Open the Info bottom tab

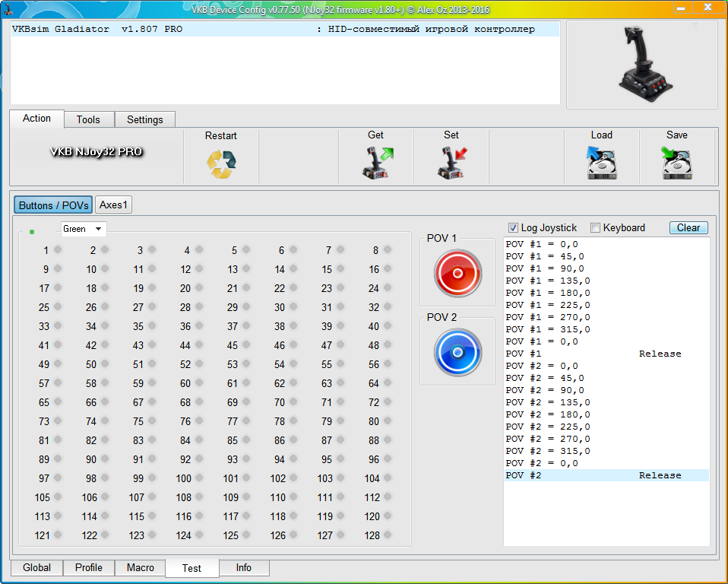click(244, 568)
